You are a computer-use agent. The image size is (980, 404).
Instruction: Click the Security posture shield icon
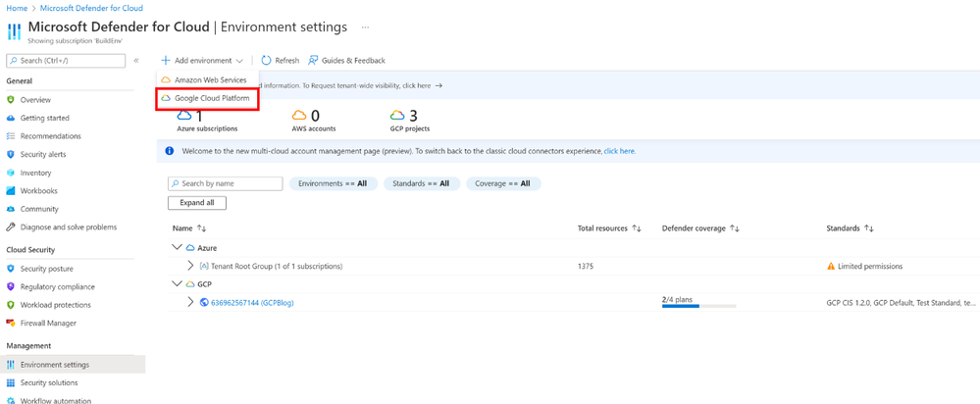(10, 269)
